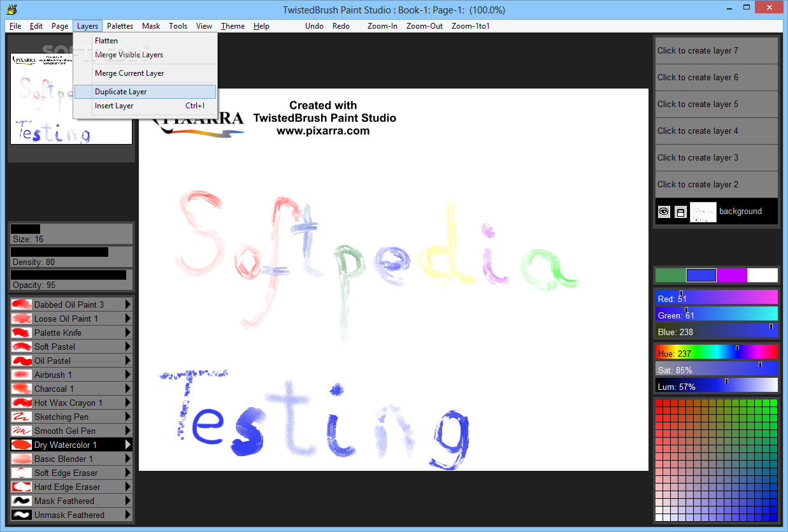Click the Red color channel slider
Image resolution: width=788 pixels, height=532 pixels.
(x=717, y=298)
